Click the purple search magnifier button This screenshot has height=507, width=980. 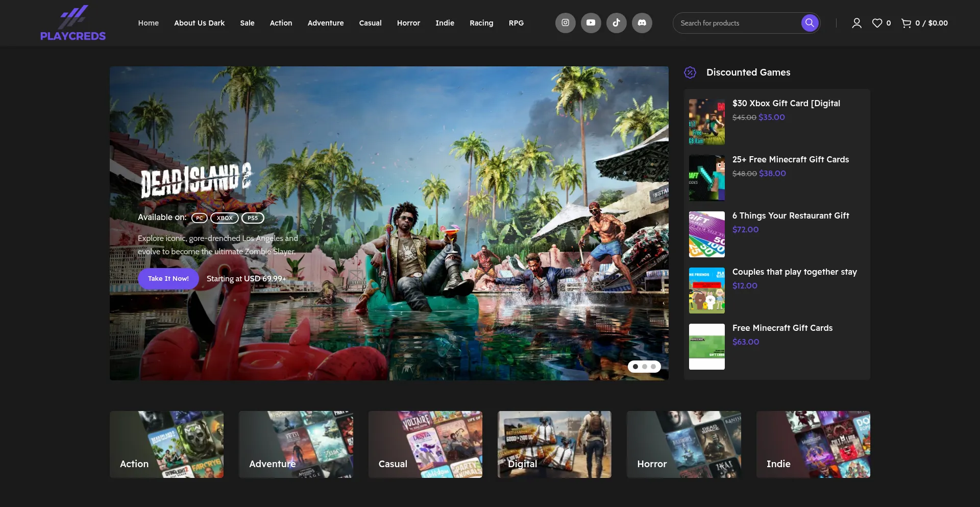click(x=810, y=23)
